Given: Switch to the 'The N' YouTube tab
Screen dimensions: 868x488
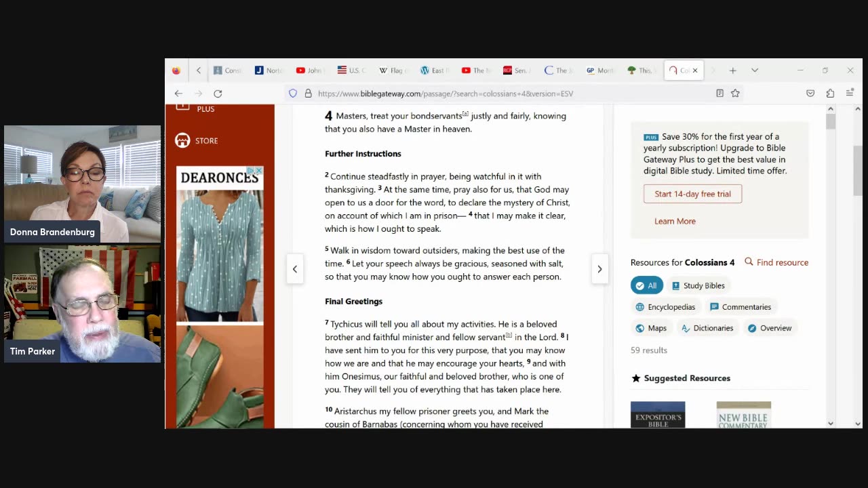Looking at the screenshot, I should [x=475, y=70].
